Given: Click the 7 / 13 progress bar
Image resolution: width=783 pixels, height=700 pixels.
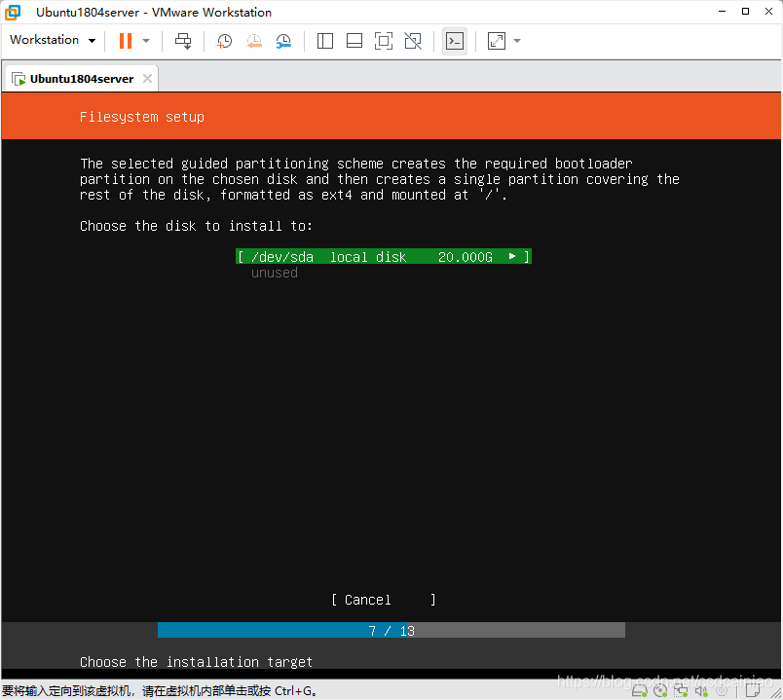Looking at the screenshot, I should 391,630.
